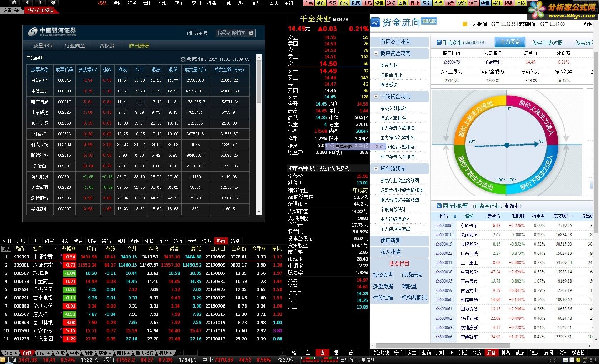Open the 净流入额排名 link
This screenshot has width=599, height=364.
click(393, 108)
